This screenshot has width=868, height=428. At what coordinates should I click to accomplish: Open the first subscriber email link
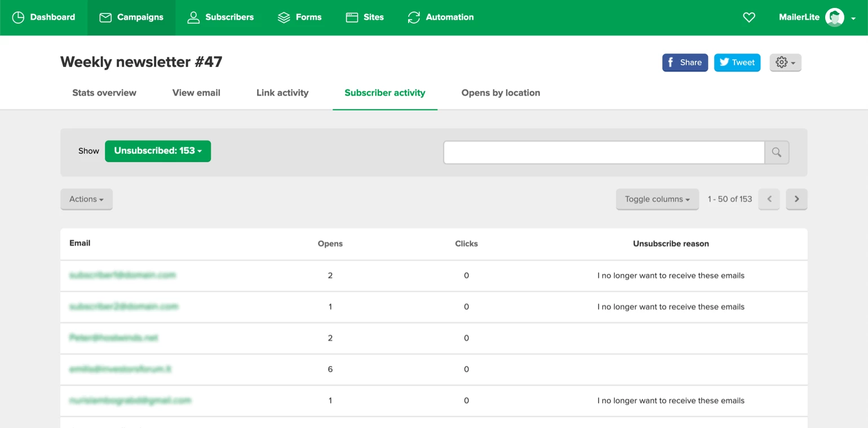[122, 275]
